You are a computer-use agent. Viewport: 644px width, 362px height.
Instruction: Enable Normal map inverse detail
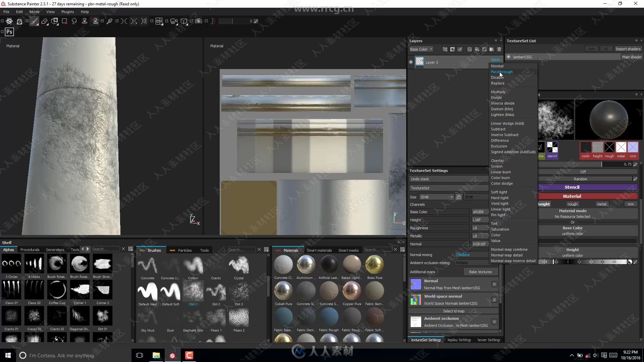(x=513, y=261)
